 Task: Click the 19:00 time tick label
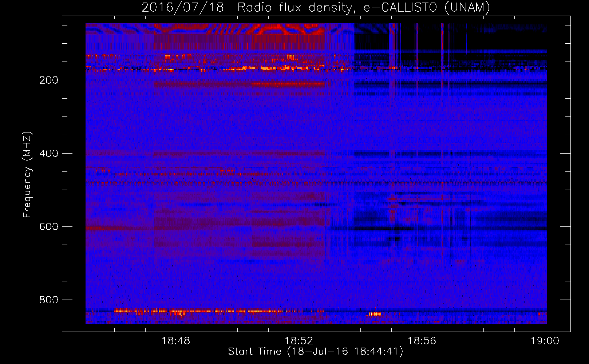(x=545, y=341)
